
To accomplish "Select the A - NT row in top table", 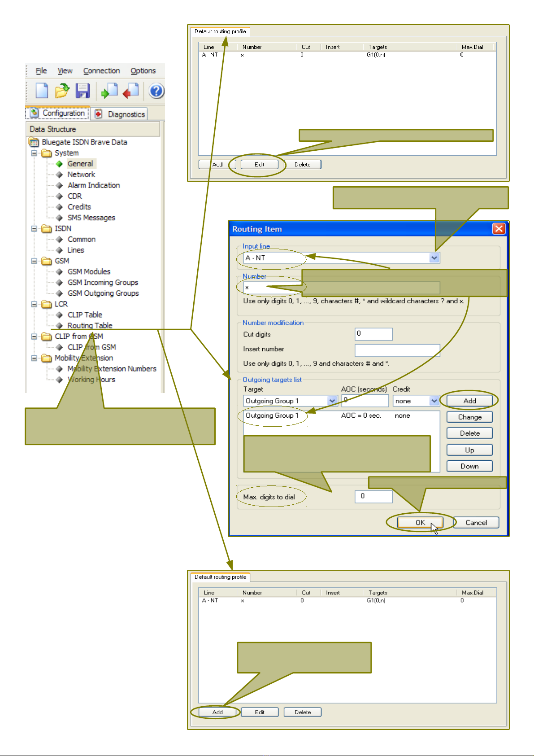I will (x=347, y=55).
